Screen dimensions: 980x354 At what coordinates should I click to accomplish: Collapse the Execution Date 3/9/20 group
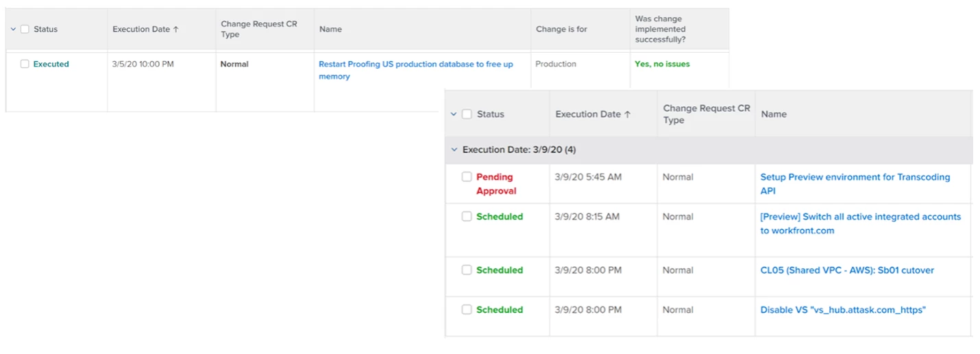tap(454, 150)
